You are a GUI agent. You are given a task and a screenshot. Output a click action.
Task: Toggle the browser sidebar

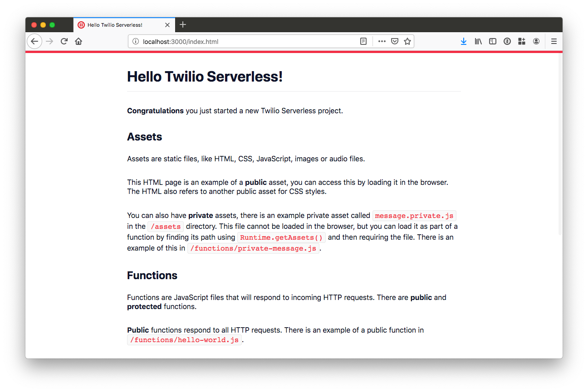coord(493,41)
